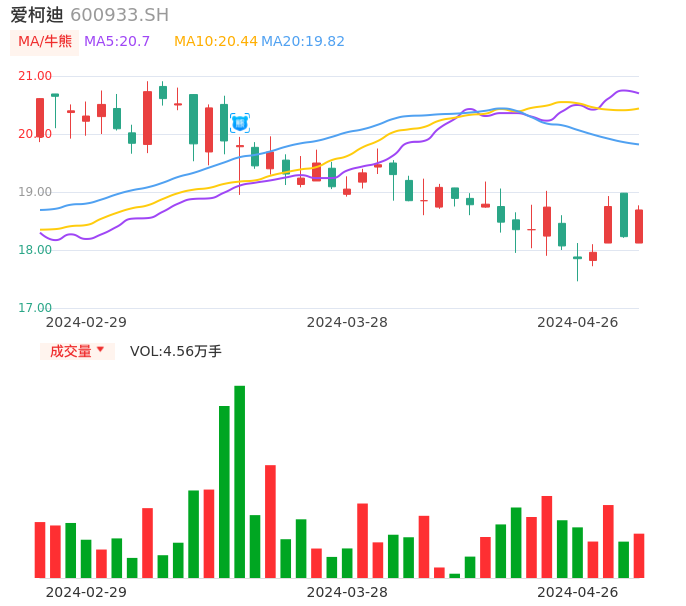This screenshot has width=686, height=606.
Task: Click the 21.00 price axis label
Action: click(35, 76)
